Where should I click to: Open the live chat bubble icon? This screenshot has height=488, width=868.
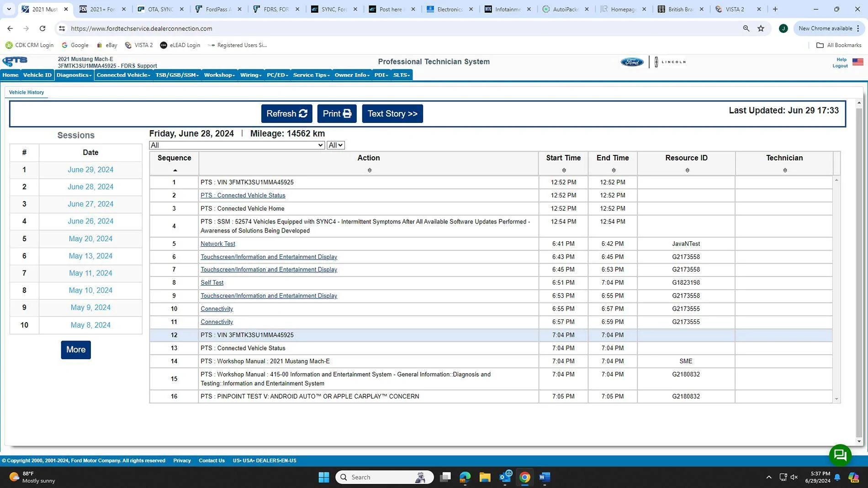tap(840, 455)
